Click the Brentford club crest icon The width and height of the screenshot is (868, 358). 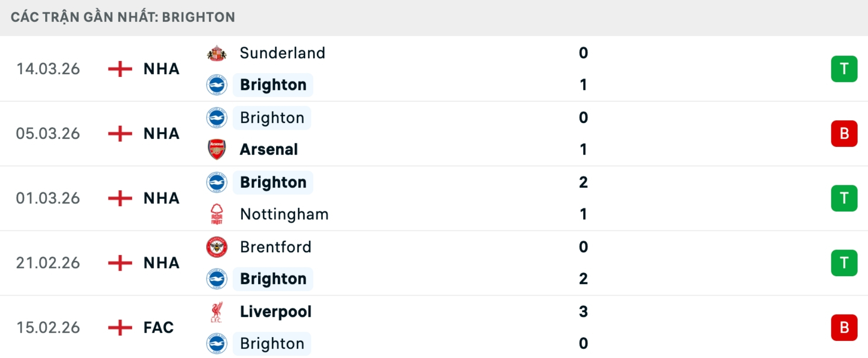click(x=217, y=247)
